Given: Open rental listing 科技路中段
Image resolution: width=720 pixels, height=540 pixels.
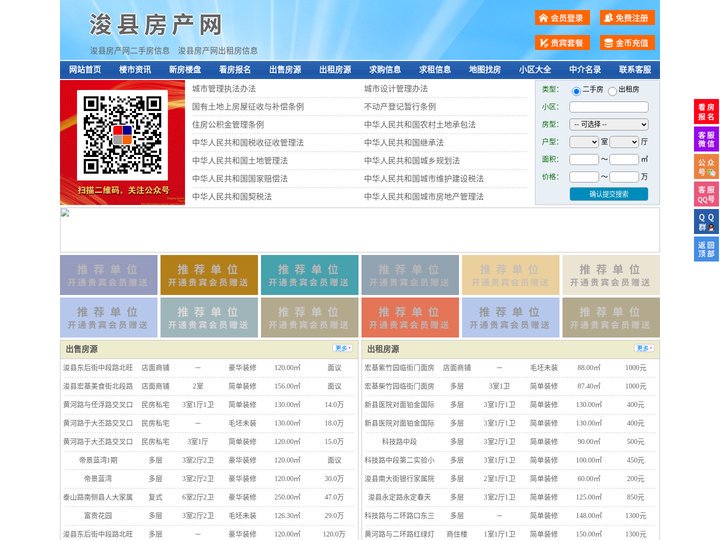Looking at the screenshot, I should click(x=399, y=442).
